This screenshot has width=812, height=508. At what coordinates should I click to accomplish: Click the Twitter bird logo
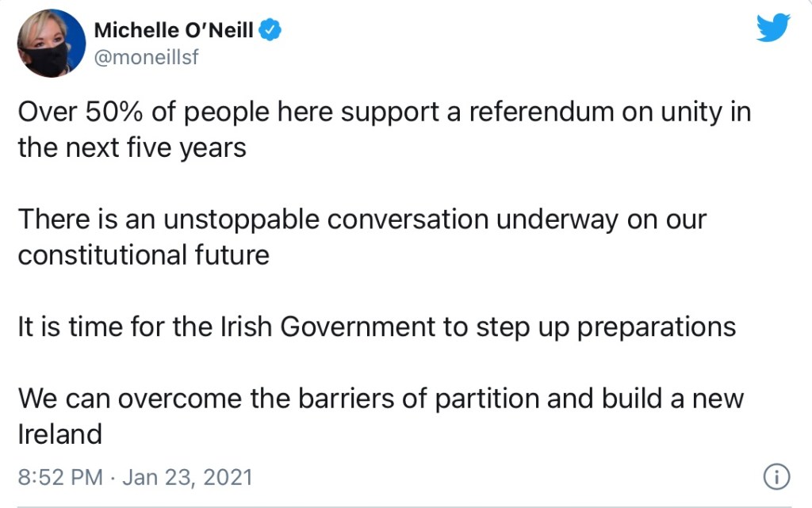tap(773, 28)
